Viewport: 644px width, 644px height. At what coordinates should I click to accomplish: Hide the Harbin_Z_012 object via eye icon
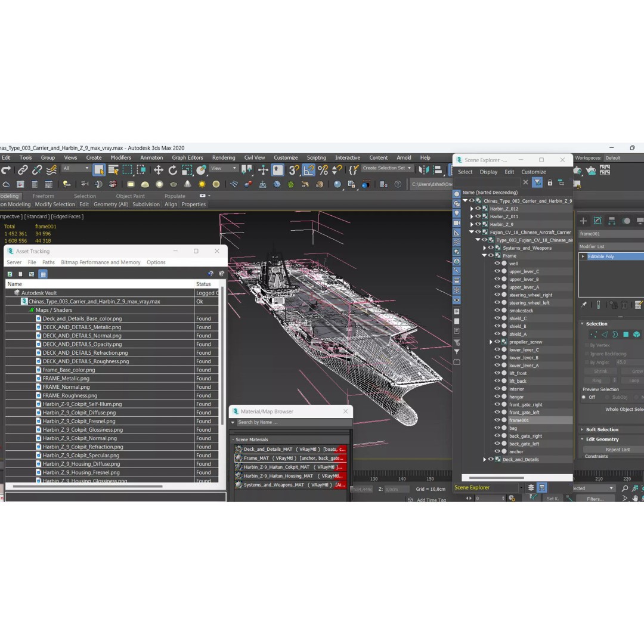click(x=478, y=209)
